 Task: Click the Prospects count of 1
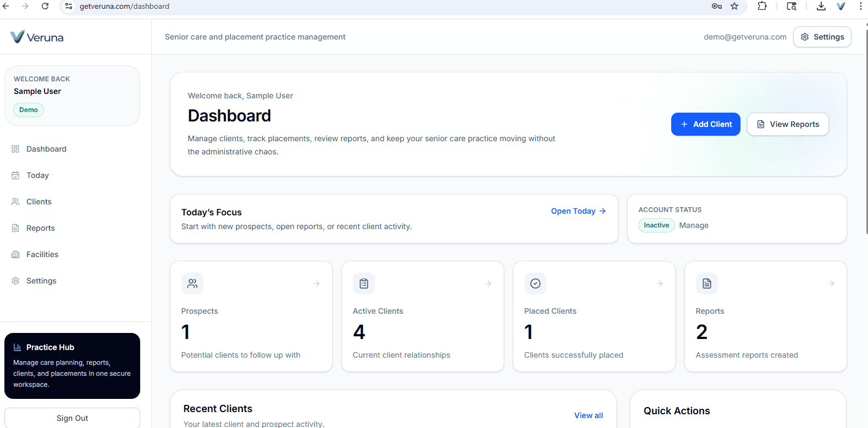(x=186, y=332)
